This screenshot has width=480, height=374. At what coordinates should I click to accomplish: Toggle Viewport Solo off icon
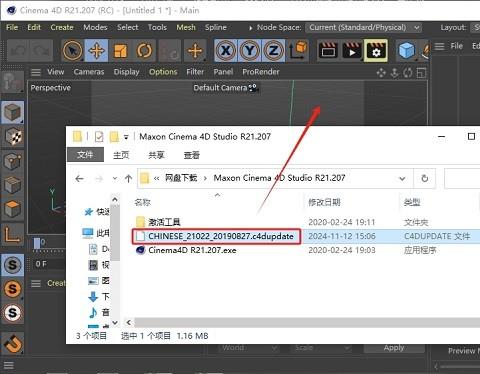[x=12, y=265]
